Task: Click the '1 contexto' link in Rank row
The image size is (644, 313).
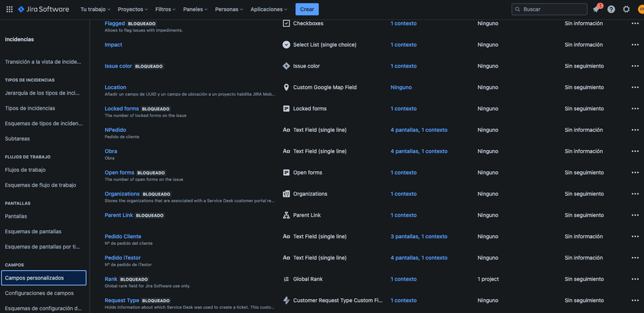Action: click(x=404, y=280)
